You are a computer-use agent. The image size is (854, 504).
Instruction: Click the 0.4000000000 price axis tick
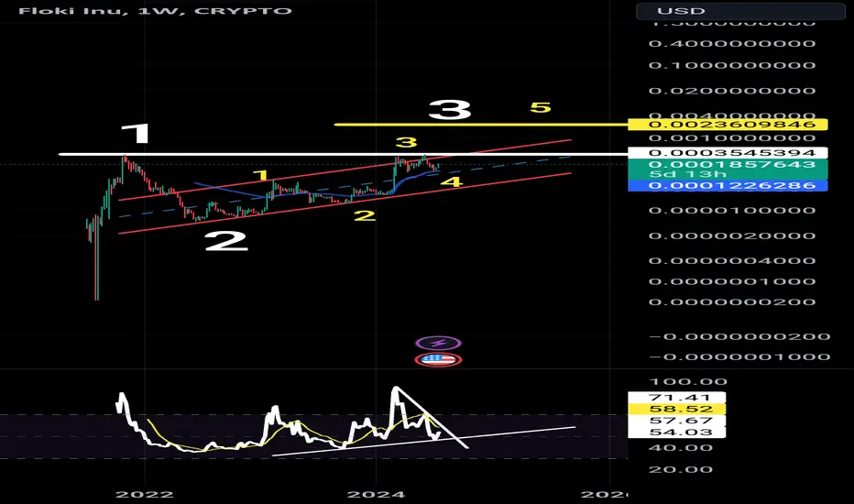(732, 44)
